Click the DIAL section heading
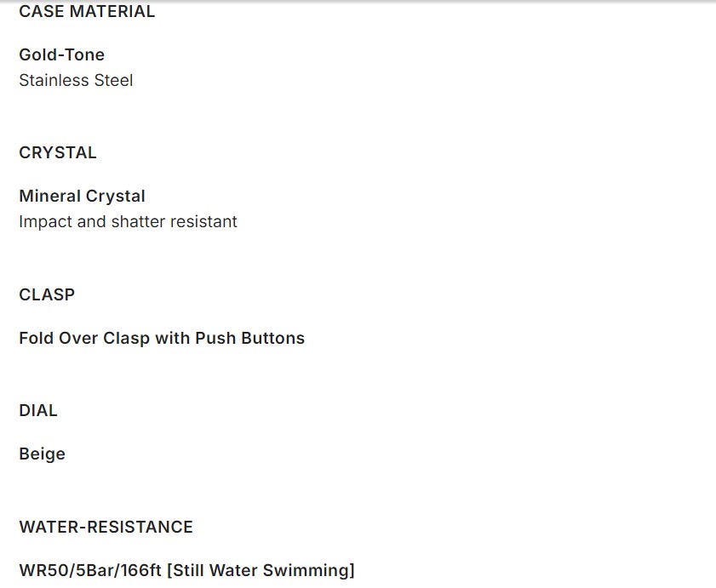 click(x=38, y=411)
